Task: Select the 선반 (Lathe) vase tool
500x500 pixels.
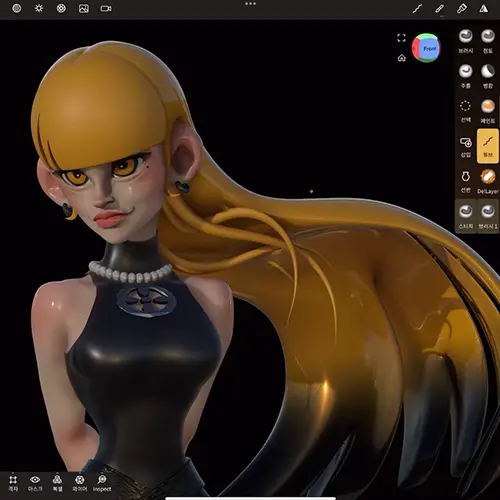Action: (466, 182)
